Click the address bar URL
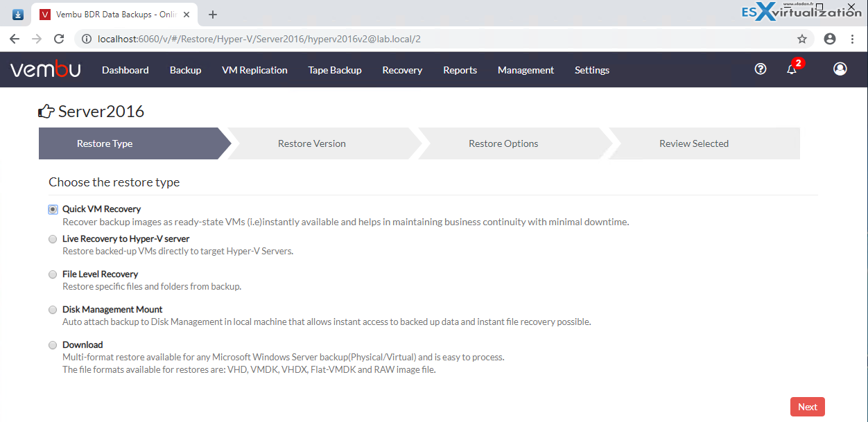The image size is (868, 422). [x=259, y=39]
